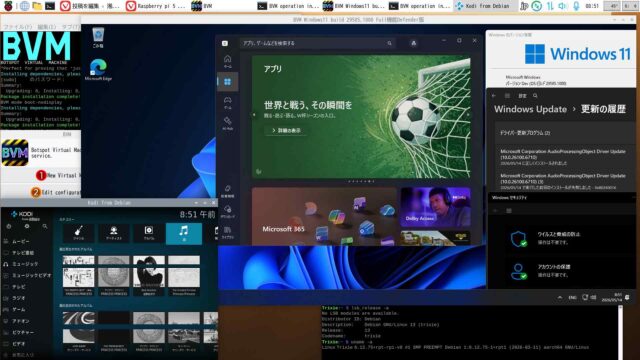Image resolution: width=640 pixels, height=360 pixels.
Task: Select ムービー in Kodi sidebar
Action: [20, 241]
